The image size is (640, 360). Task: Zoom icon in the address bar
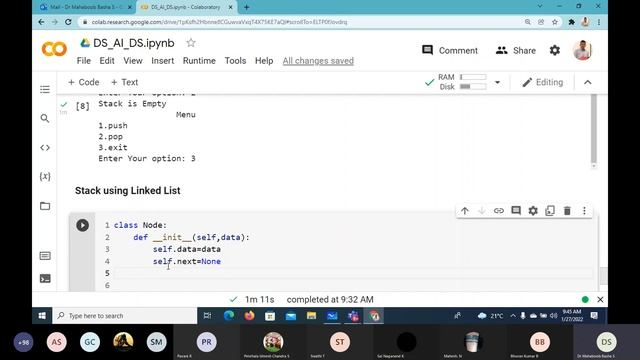coord(528,22)
